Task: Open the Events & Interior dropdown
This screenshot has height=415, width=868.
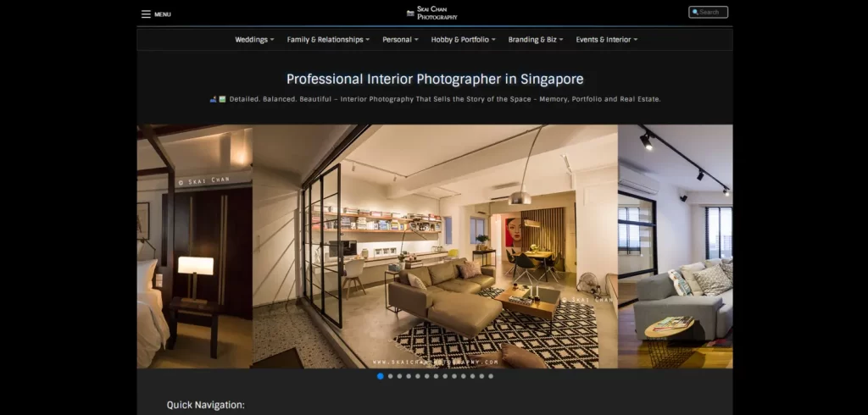Action: point(607,40)
